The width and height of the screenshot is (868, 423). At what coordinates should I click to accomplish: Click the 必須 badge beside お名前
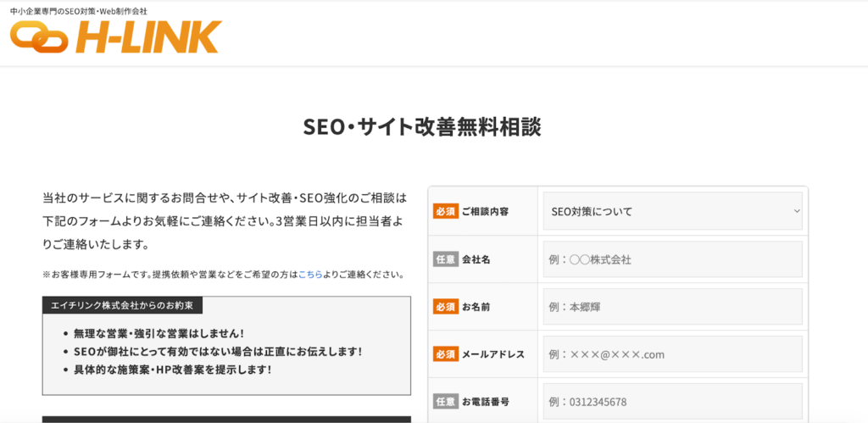click(445, 307)
